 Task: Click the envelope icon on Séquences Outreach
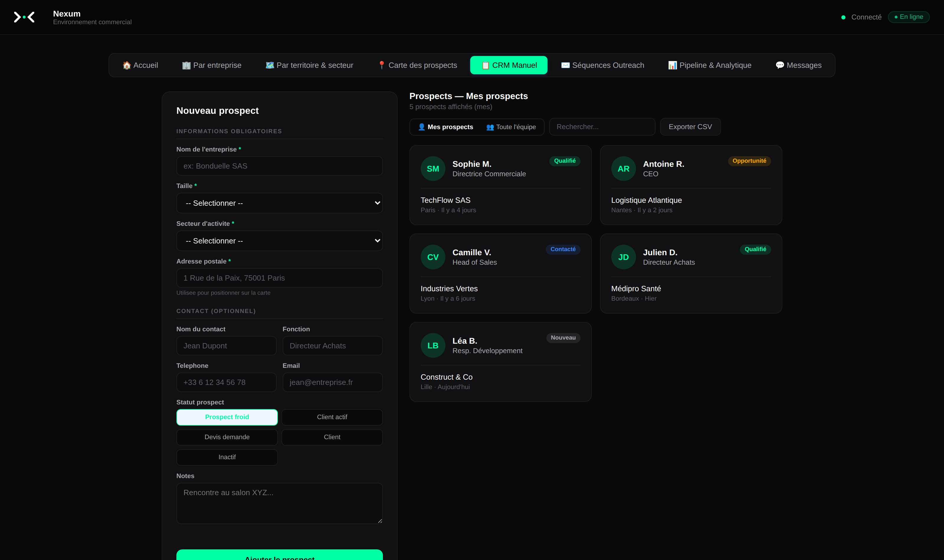(565, 65)
